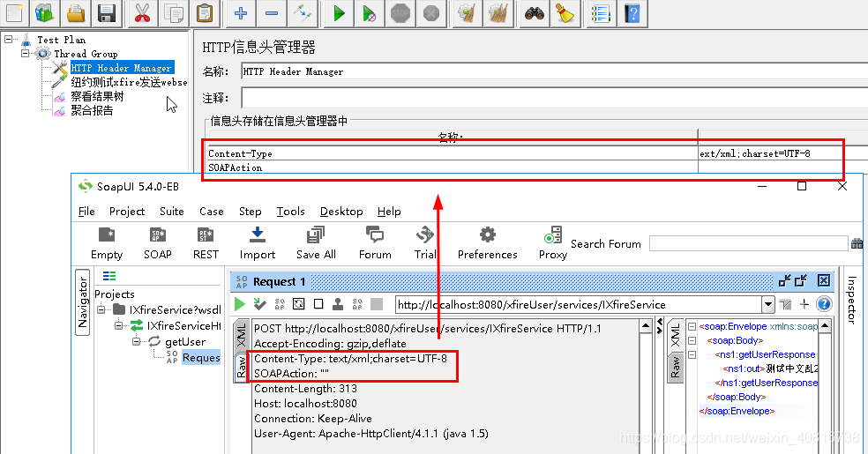The height and width of the screenshot is (454, 868).
Task: Select the 纽约测试xfire sampler tree item
Action: [129, 82]
